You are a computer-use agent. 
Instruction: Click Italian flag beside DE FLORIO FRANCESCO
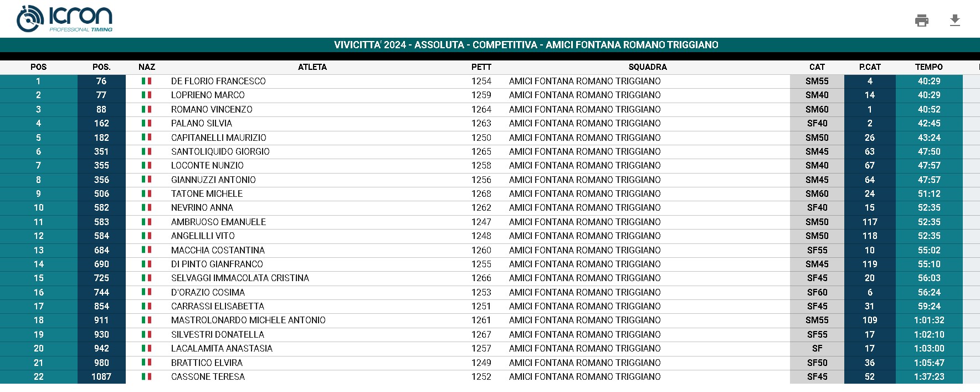click(x=146, y=81)
